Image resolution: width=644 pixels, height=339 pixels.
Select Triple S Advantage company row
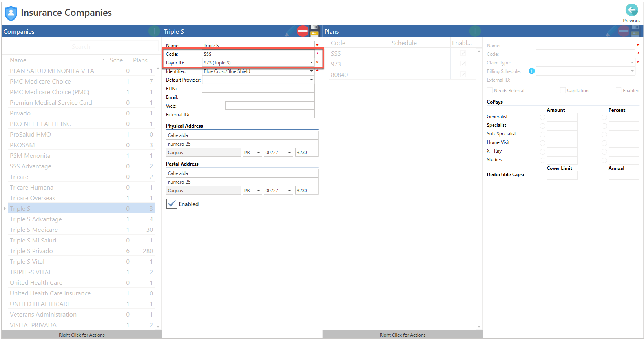[x=81, y=219]
